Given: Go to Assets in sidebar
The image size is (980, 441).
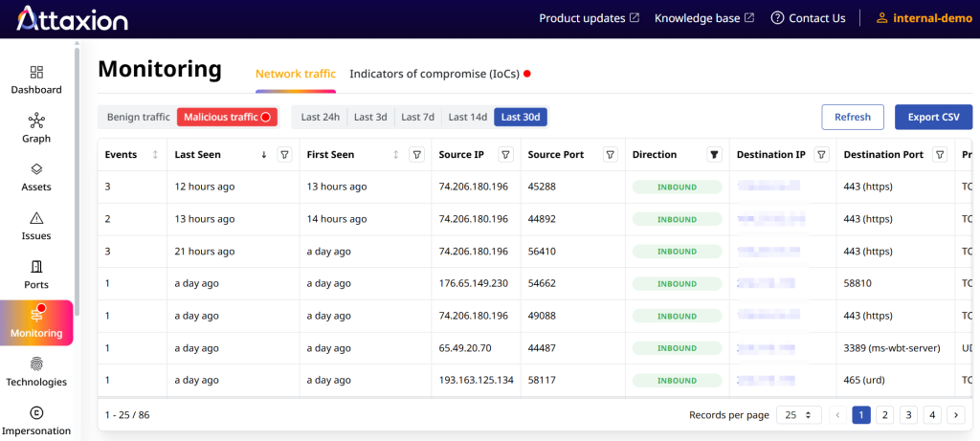Looking at the screenshot, I should pyautogui.click(x=36, y=177).
